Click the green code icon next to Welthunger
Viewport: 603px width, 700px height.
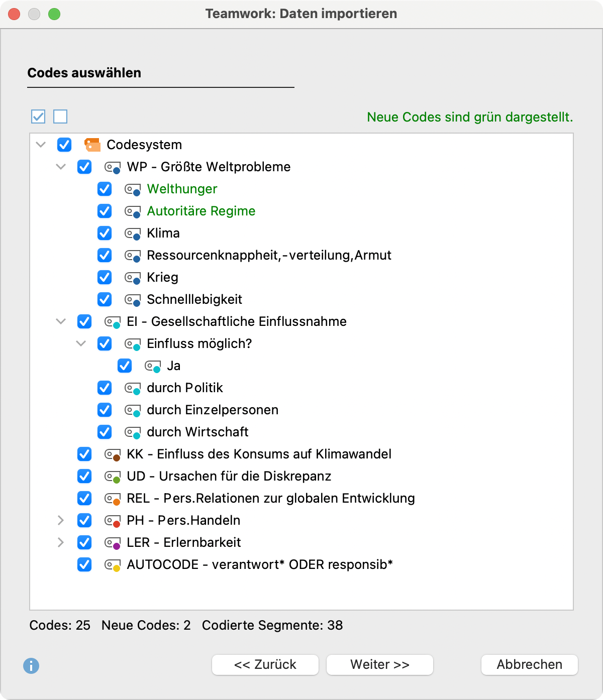[x=133, y=189]
